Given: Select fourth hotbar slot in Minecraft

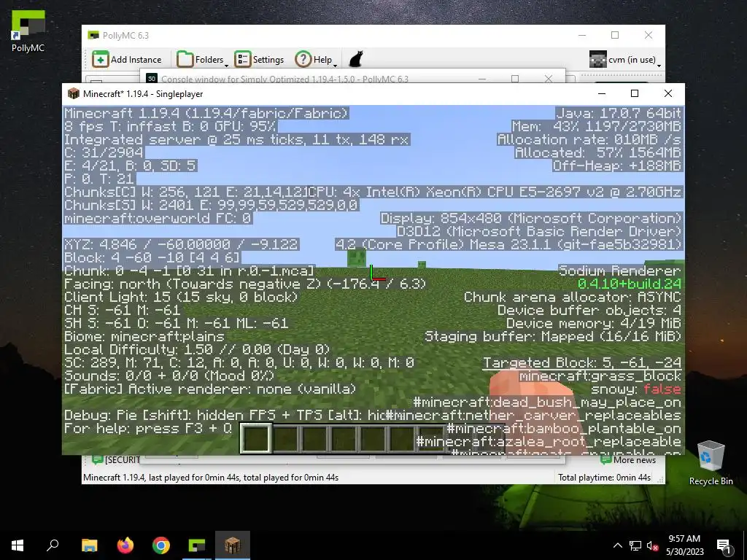Looking at the screenshot, I should (344, 438).
